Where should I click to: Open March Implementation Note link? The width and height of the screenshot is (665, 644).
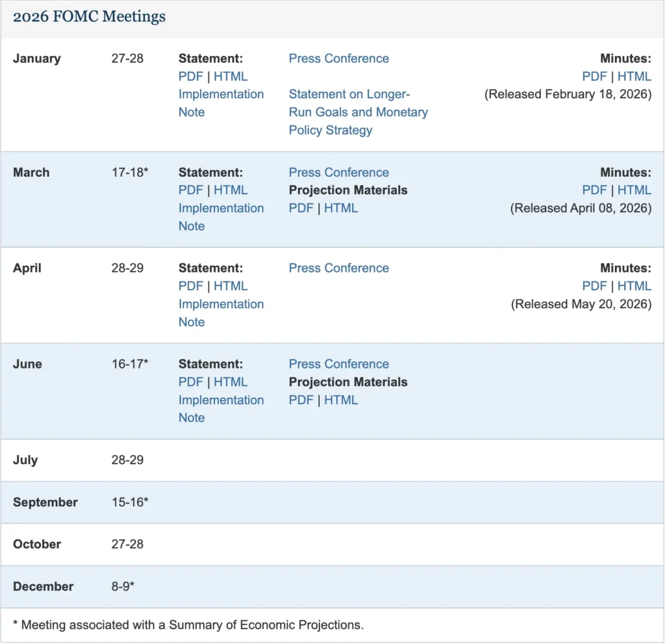click(x=221, y=217)
